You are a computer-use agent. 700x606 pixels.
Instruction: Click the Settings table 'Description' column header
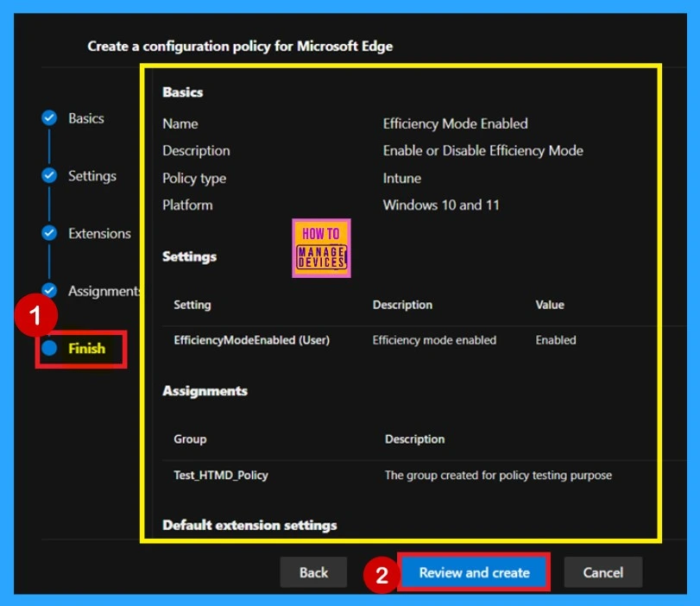[x=403, y=305]
